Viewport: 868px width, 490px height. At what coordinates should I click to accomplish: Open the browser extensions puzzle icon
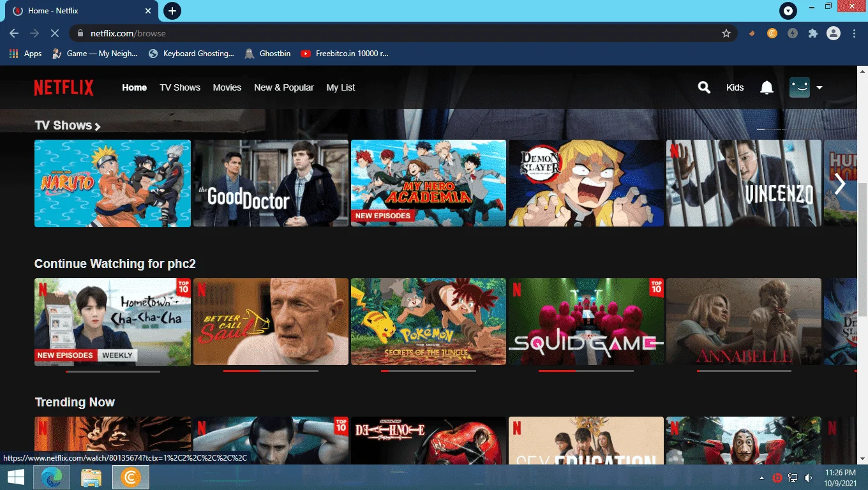(813, 33)
